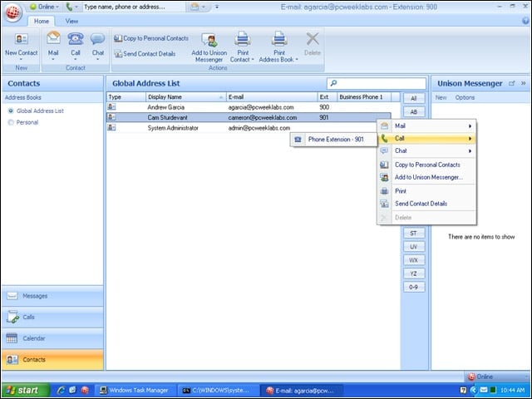Click the YZ alphabet filter button
This screenshot has width=532, height=399.
click(x=414, y=273)
